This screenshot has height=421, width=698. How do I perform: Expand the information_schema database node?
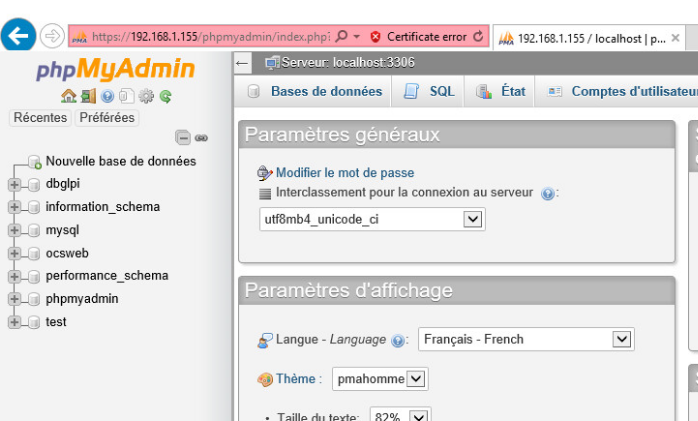[14, 207]
